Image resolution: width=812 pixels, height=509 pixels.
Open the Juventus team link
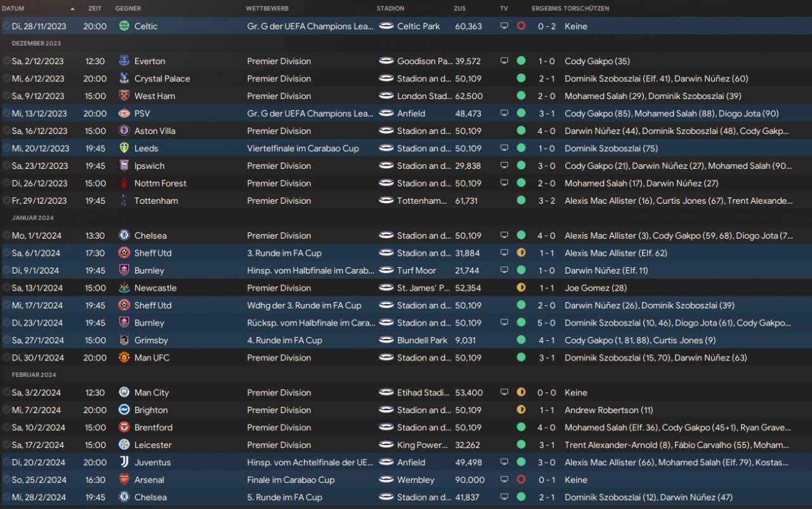(152, 463)
